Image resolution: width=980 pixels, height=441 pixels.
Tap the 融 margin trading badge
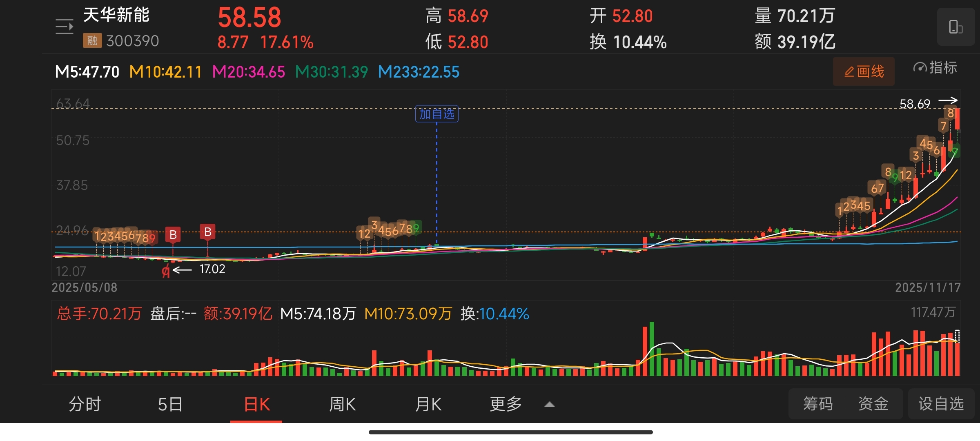[92, 41]
